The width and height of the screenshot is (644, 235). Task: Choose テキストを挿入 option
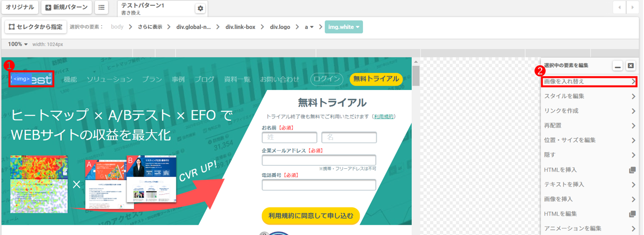[589, 184]
